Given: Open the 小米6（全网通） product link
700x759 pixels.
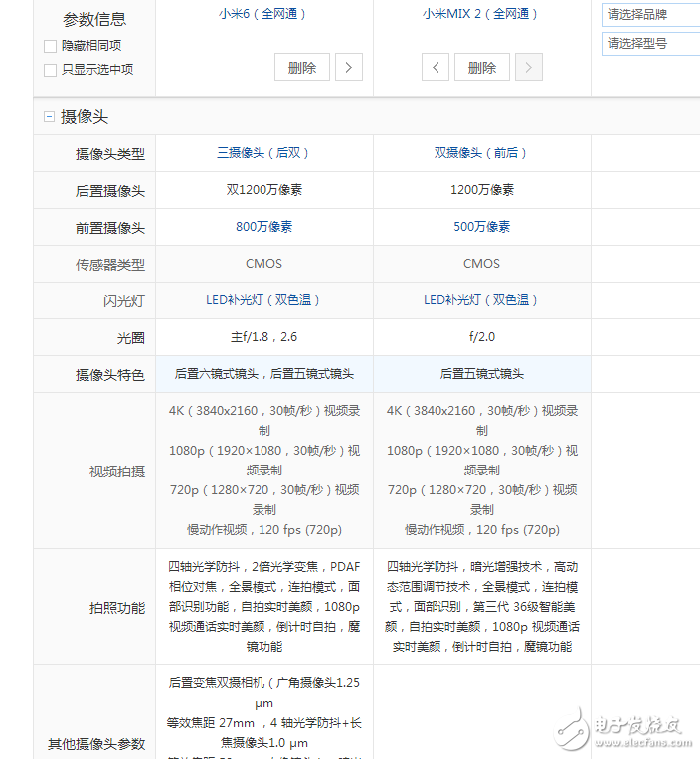Looking at the screenshot, I should (262, 14).
